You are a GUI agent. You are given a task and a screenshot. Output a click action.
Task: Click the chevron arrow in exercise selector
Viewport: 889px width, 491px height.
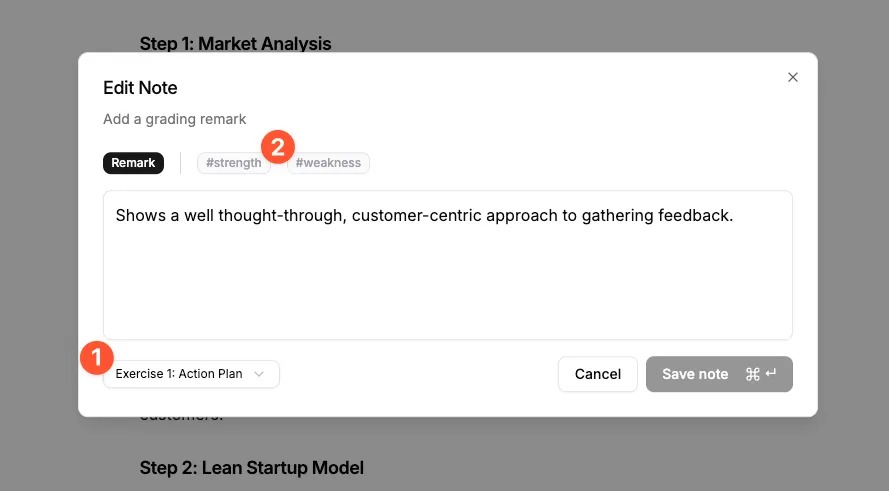coord(259,374)
